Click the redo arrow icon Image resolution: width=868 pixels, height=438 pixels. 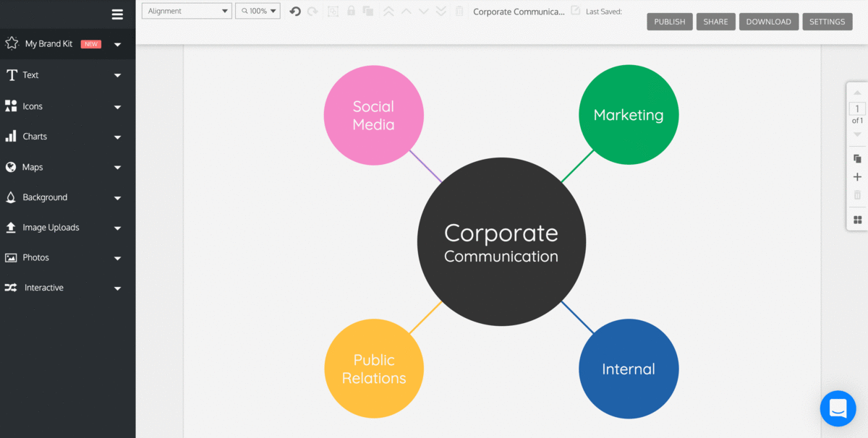coord(312,11)
